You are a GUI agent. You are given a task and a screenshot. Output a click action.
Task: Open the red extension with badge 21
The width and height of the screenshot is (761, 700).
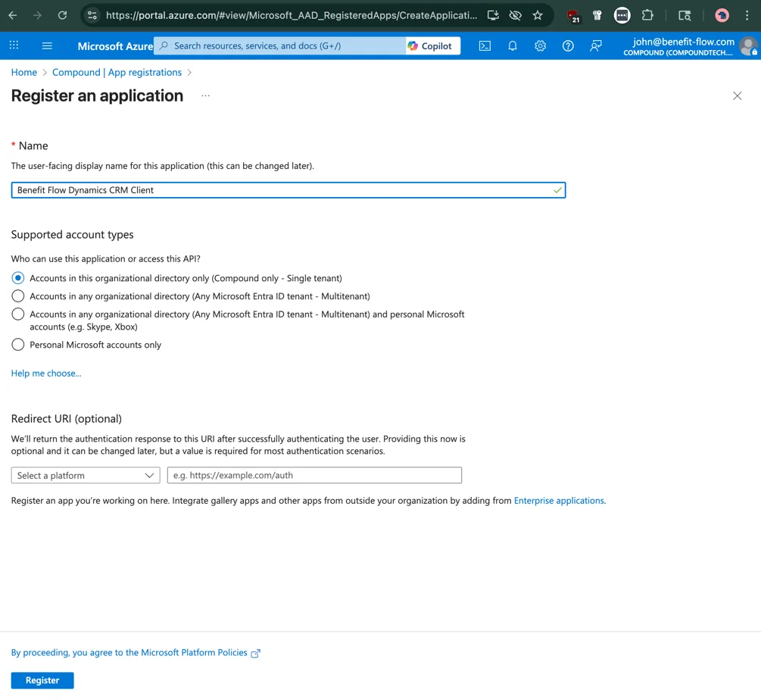tap(573, 16)
